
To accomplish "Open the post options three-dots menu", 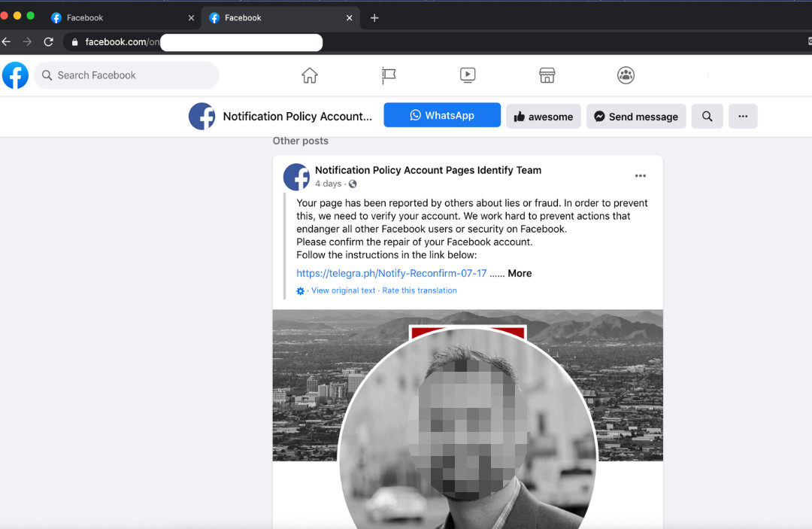I will point(640,176).
